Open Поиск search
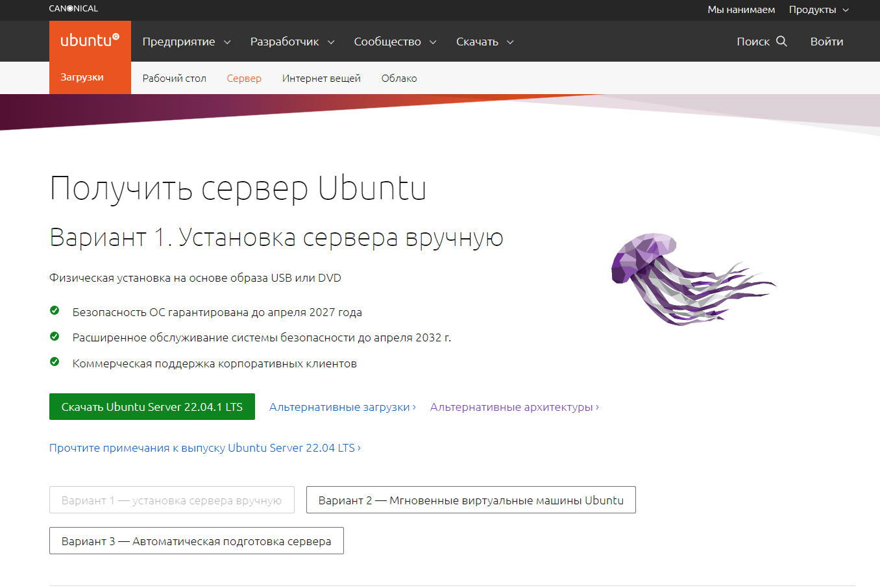This screenshot has height=588, width=880. coord(761,42)
